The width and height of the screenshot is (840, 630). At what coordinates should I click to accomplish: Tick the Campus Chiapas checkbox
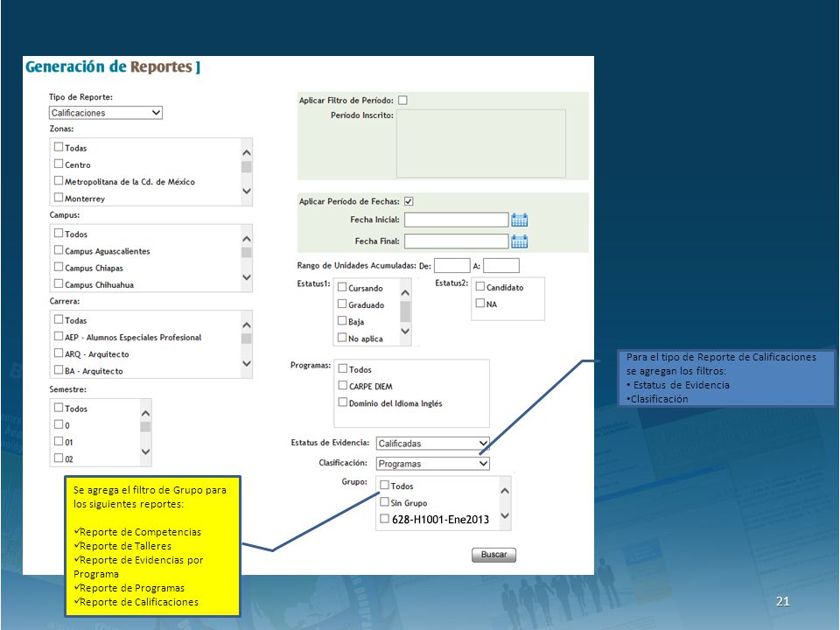tap(59, 267)
